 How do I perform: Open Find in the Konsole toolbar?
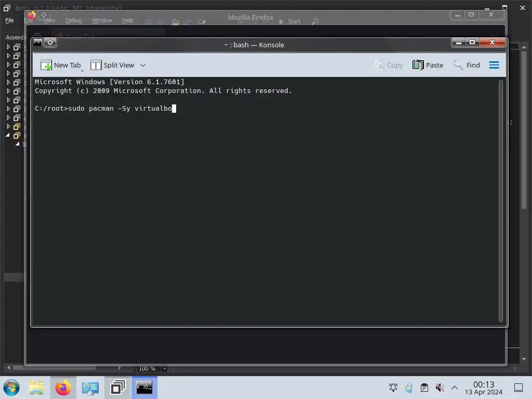[467, 65]
